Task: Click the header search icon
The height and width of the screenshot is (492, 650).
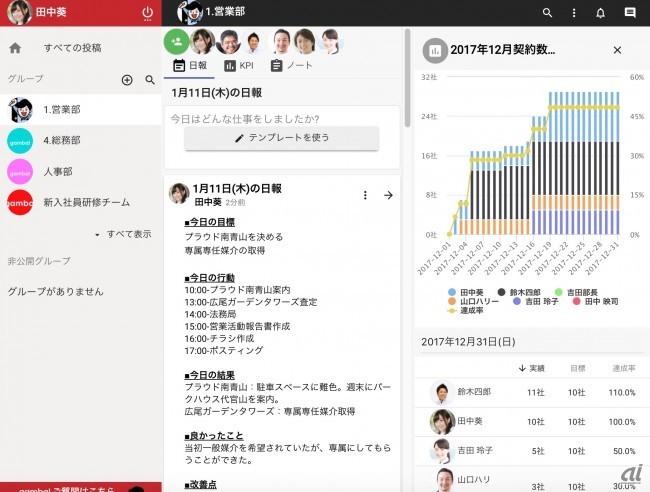Action: tap(547, 13)
